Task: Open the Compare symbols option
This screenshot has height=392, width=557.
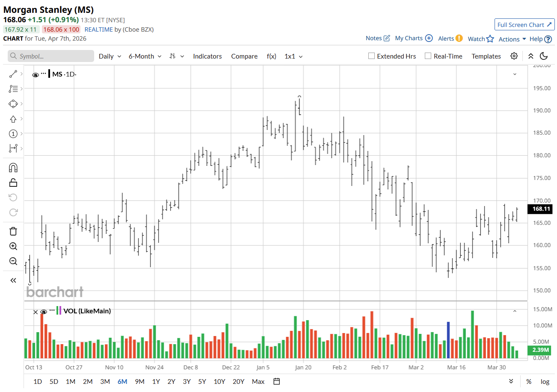Action: [244, 56]
